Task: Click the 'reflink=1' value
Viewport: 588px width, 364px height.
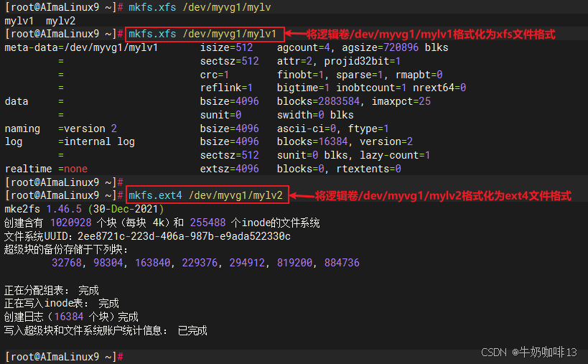Action: [226, 88]
